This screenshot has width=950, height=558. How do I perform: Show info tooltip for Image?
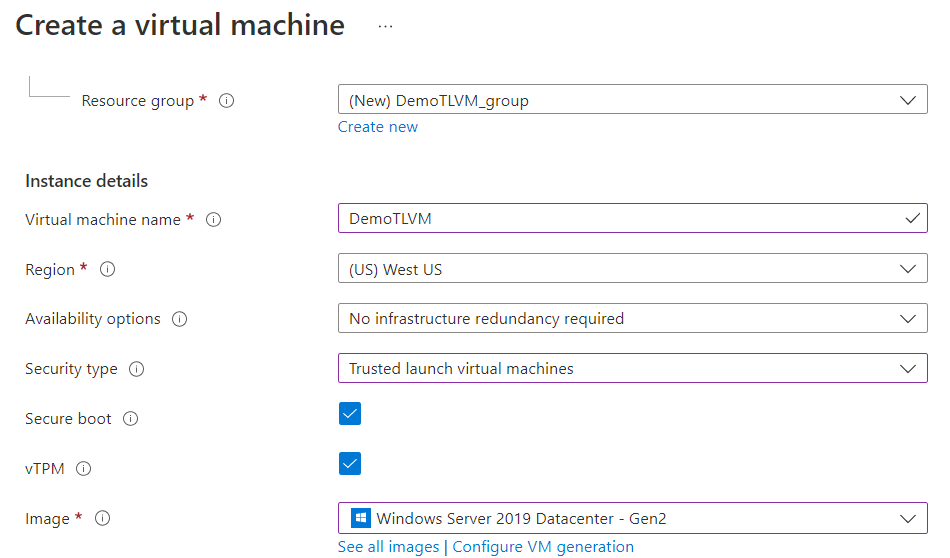pos(102,519)
